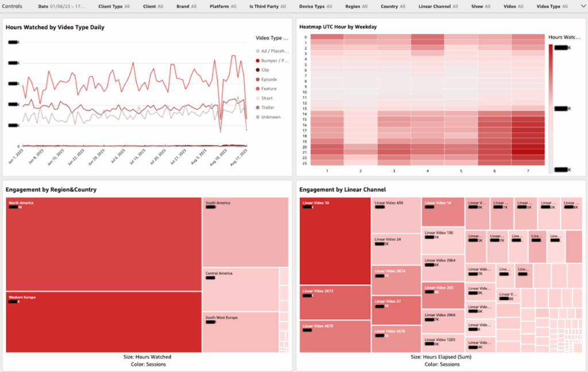Click the Unknown legend color dot
Viewport: 588px width, 372px height.
(258, 117)
